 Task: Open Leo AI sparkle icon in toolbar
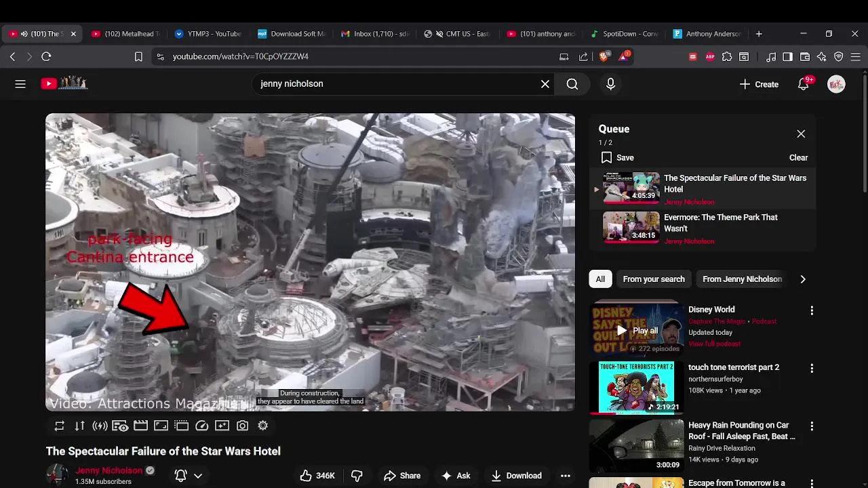(x=822, y=57)
